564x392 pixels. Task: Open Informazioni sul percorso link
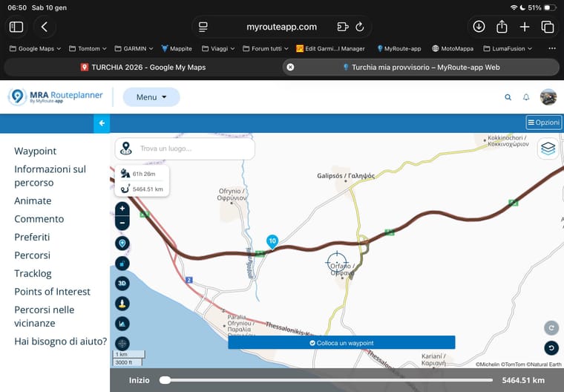50,175
